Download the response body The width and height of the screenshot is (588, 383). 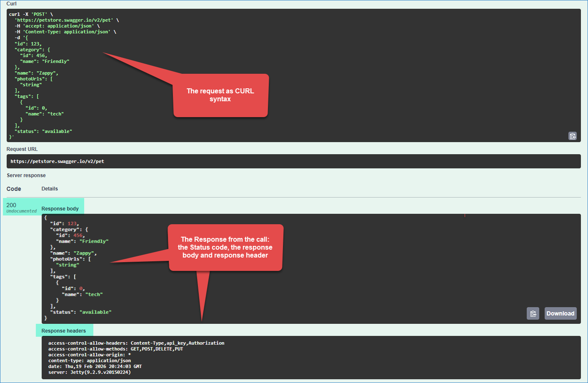(x=560, y=313)
